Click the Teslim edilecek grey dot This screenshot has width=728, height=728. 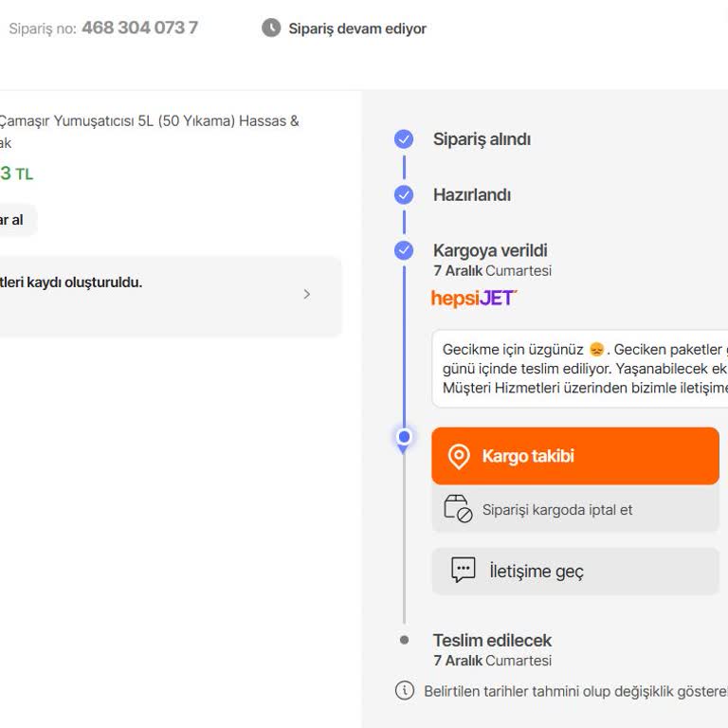pyautogui.click(x=405, y=640)
